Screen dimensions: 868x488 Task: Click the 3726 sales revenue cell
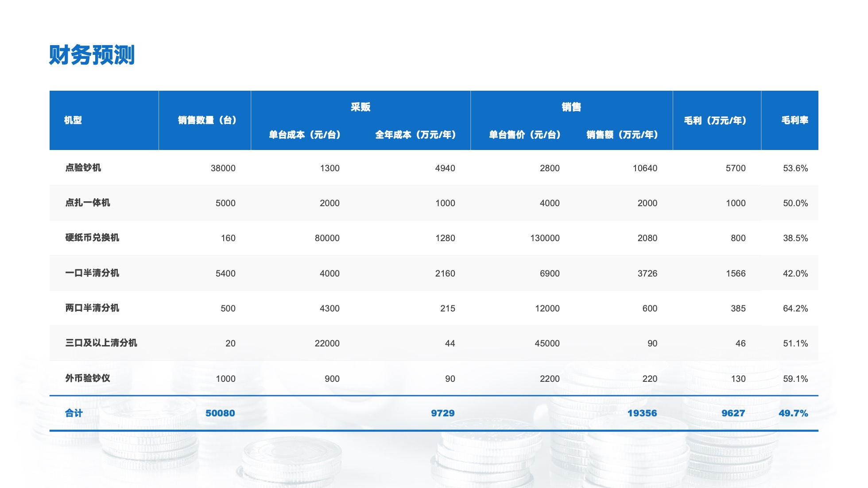[x=647, y=273]
